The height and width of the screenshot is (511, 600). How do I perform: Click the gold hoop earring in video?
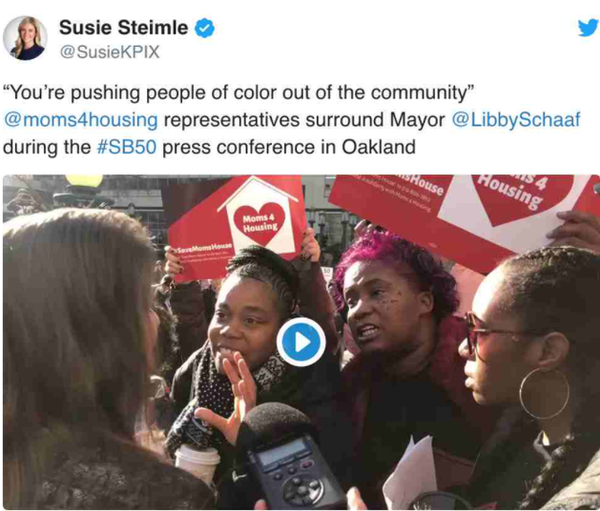tap(544, 393)
